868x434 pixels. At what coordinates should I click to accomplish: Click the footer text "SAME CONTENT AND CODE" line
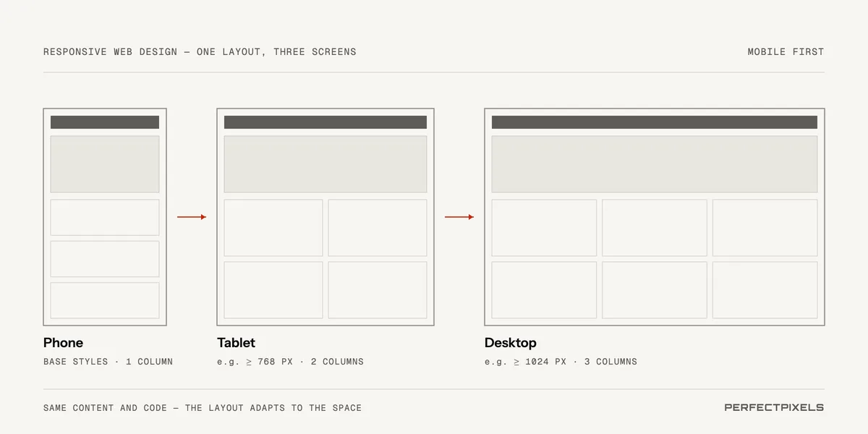pyautogui.click(x=203, y=408)
